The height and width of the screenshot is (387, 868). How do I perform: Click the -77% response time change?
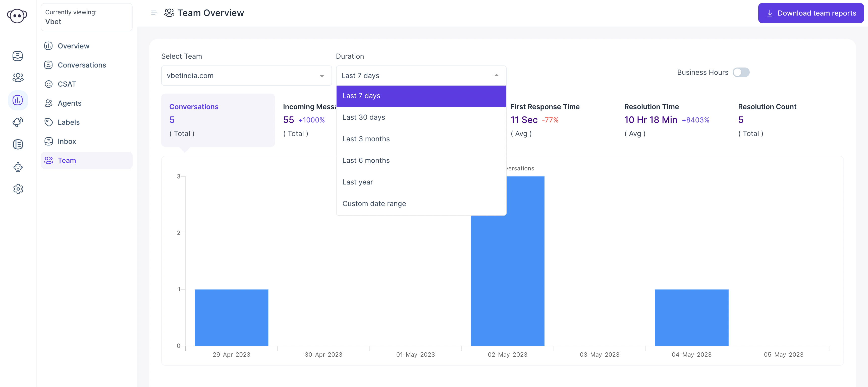550,120
